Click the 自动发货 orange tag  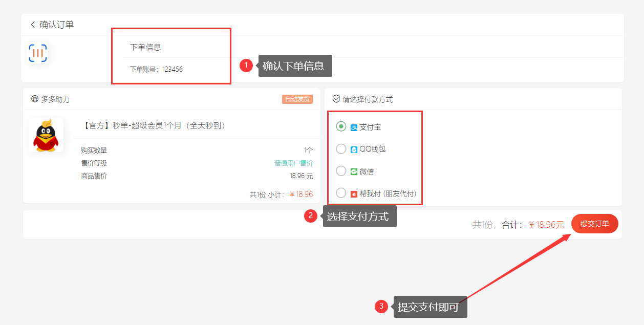tap(297, 99)
